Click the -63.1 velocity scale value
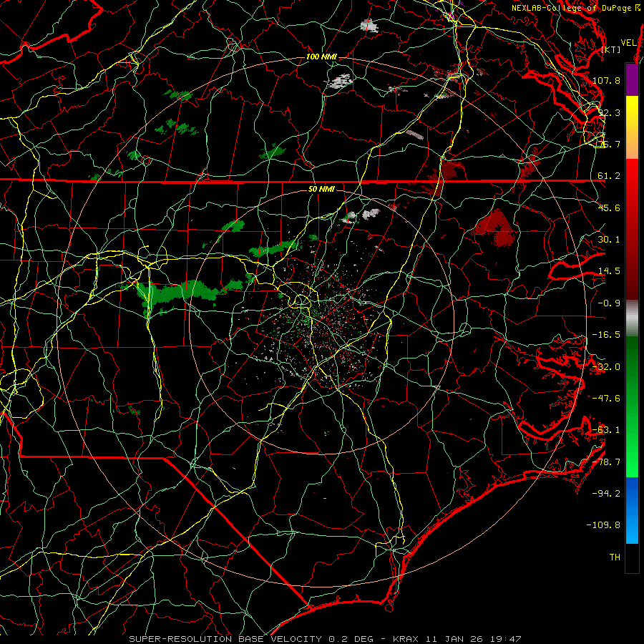 coord(606,430)
